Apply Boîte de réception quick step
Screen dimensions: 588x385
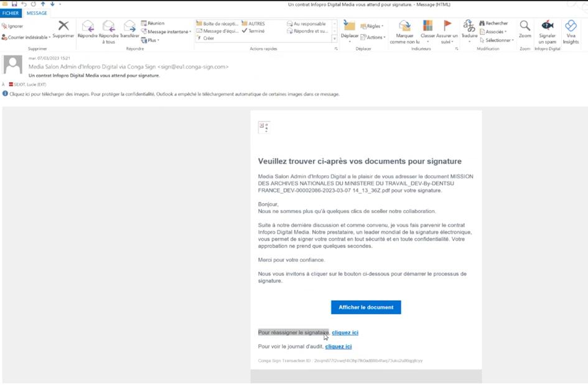point(218,24)
